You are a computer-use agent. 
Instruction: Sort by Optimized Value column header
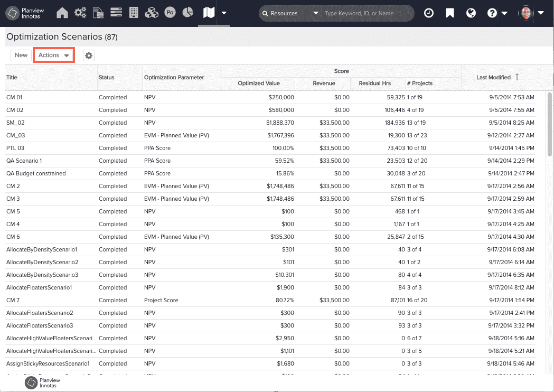[259, 83]
